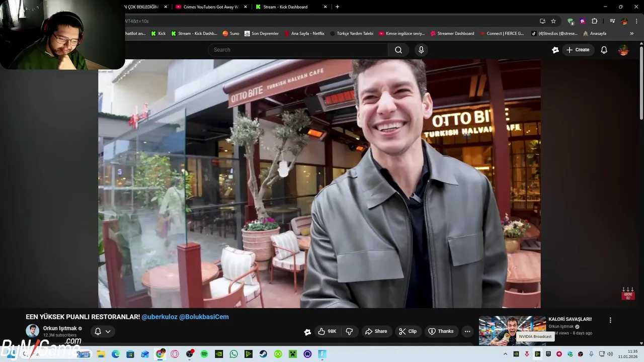
Task: Click the install app icon in address bar
Action: (542, 21)
